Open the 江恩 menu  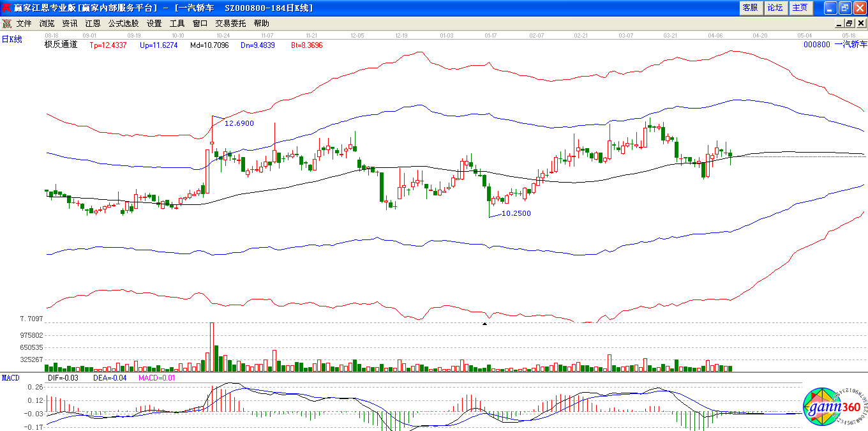[x=93, y=23]
